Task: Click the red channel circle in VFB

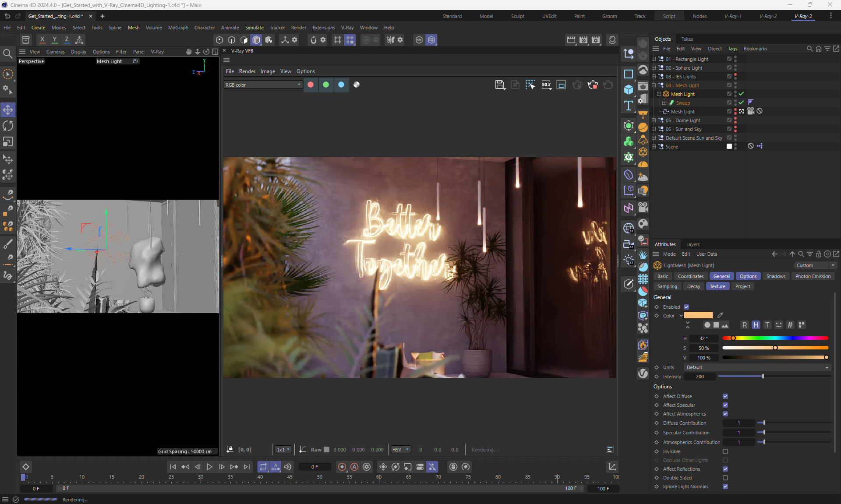Action: point(311,85)
